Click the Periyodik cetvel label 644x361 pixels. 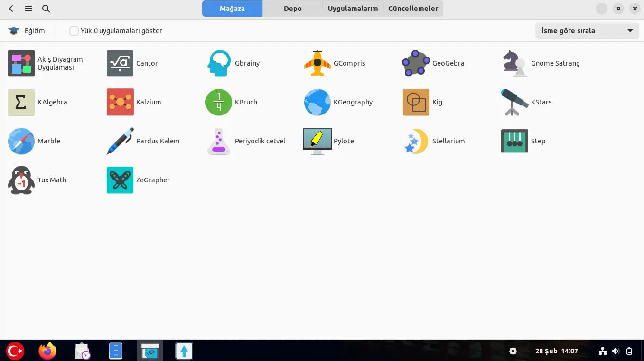coord(260,141)
